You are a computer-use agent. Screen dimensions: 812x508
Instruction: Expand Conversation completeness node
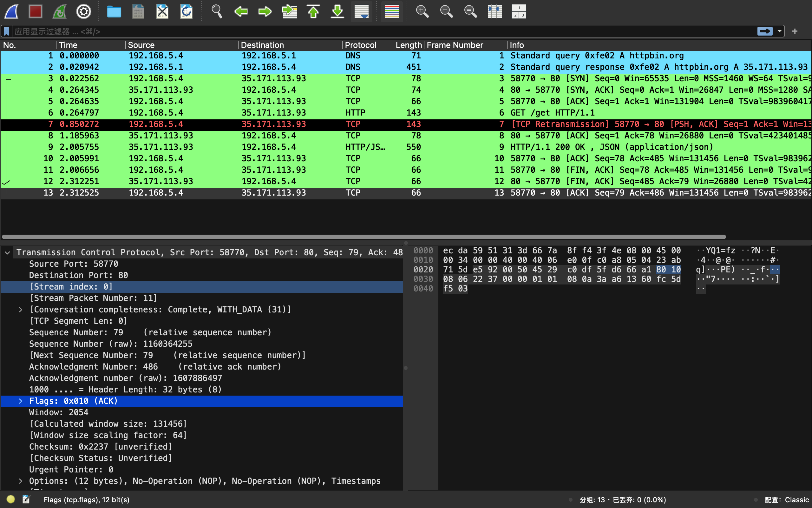coord(21,310)
